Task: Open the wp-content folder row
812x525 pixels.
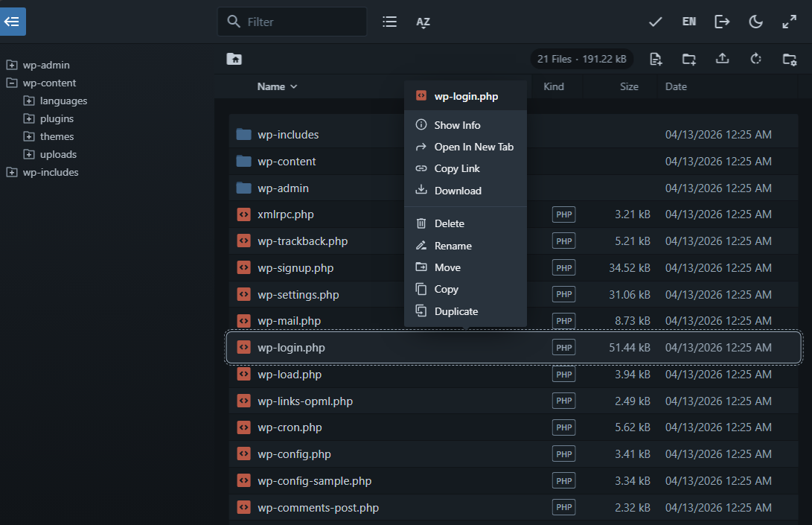Action: [x=514, y=161]
